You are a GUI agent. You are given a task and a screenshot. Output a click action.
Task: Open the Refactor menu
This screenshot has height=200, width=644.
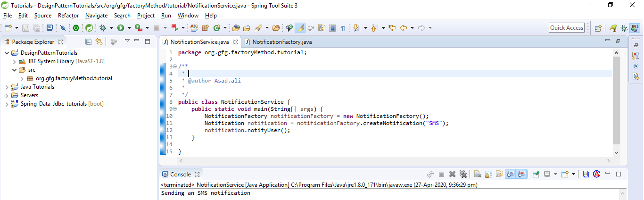pyautogui.click(x=68, y=16)
